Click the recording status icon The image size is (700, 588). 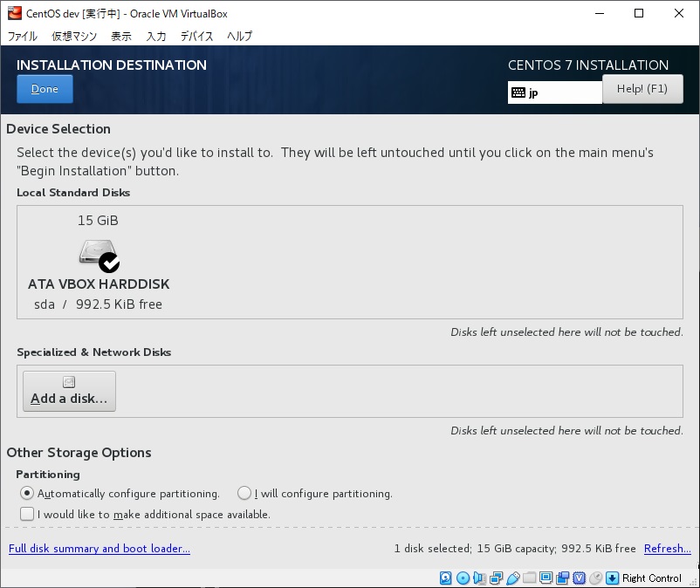pyautogui.click(x=562, y=578)
